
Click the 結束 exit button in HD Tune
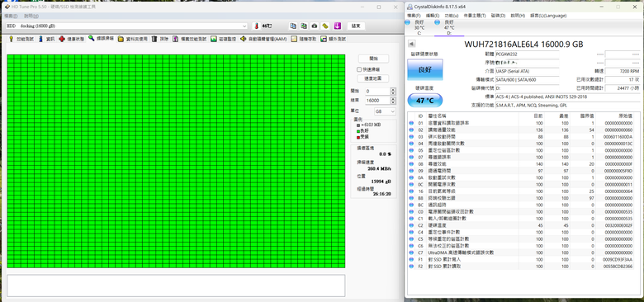(x=356, y=26)
